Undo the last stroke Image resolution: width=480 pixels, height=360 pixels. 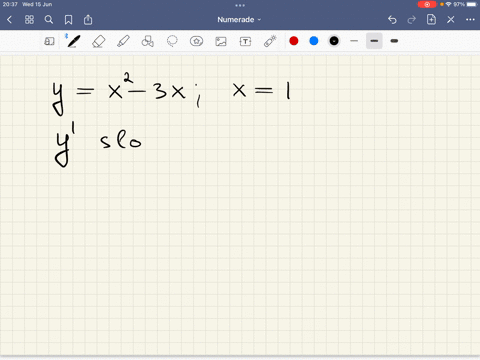point(392,20)
